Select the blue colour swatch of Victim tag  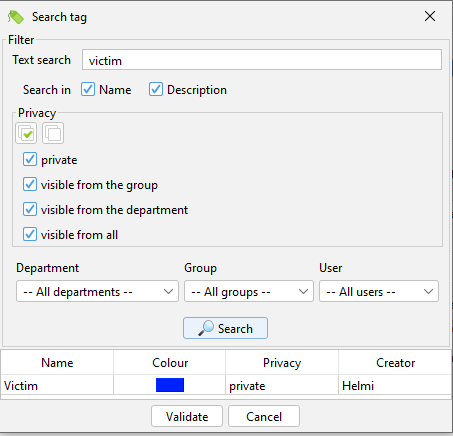point(170,385)
